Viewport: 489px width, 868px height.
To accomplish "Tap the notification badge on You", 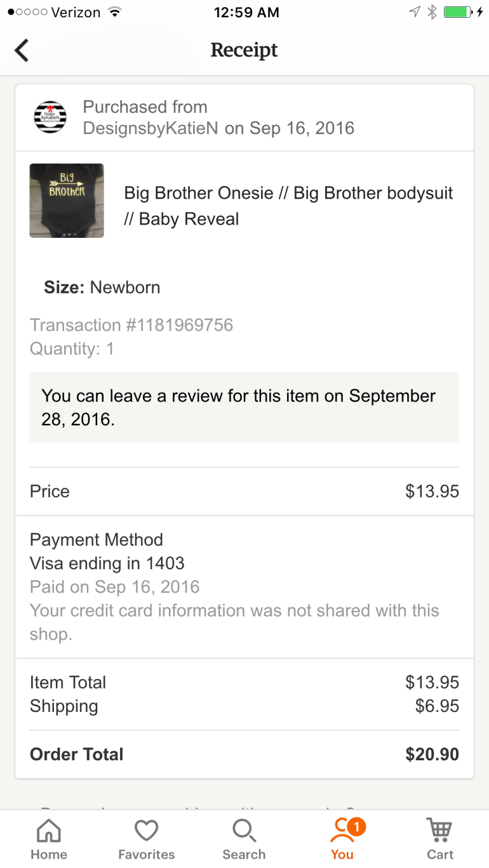I will [357, 826].
